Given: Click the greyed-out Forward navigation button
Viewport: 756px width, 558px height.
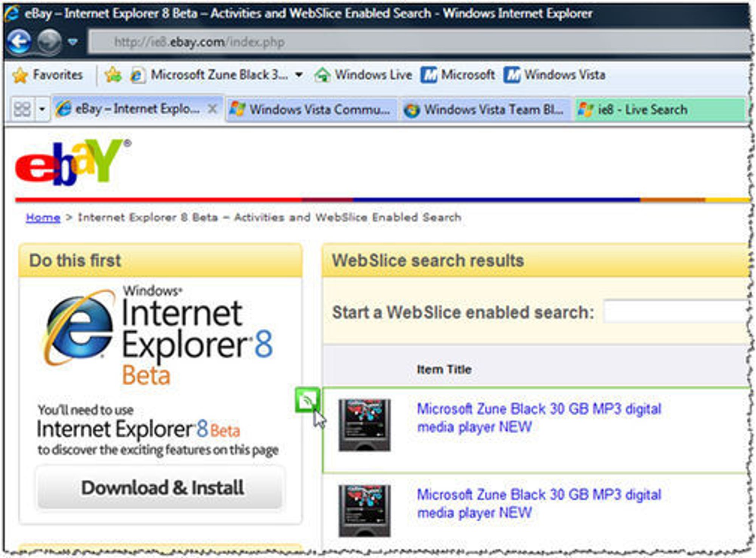Looking at the screenshot, I should click(49, 41).
